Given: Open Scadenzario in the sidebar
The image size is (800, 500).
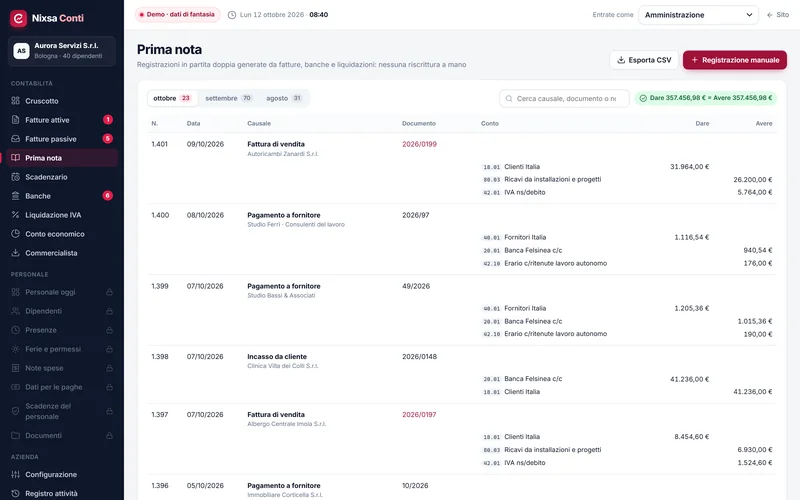Looking at the screenshot, I should pos(62,177).
